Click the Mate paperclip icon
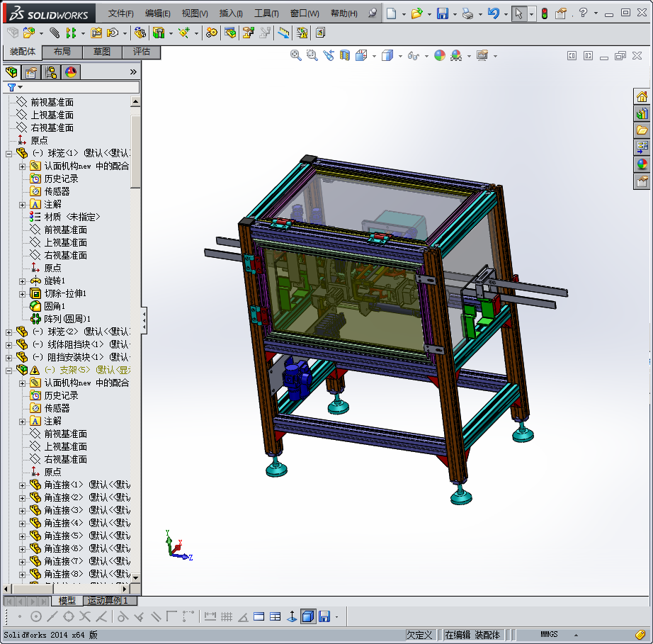 coord(55,33)
